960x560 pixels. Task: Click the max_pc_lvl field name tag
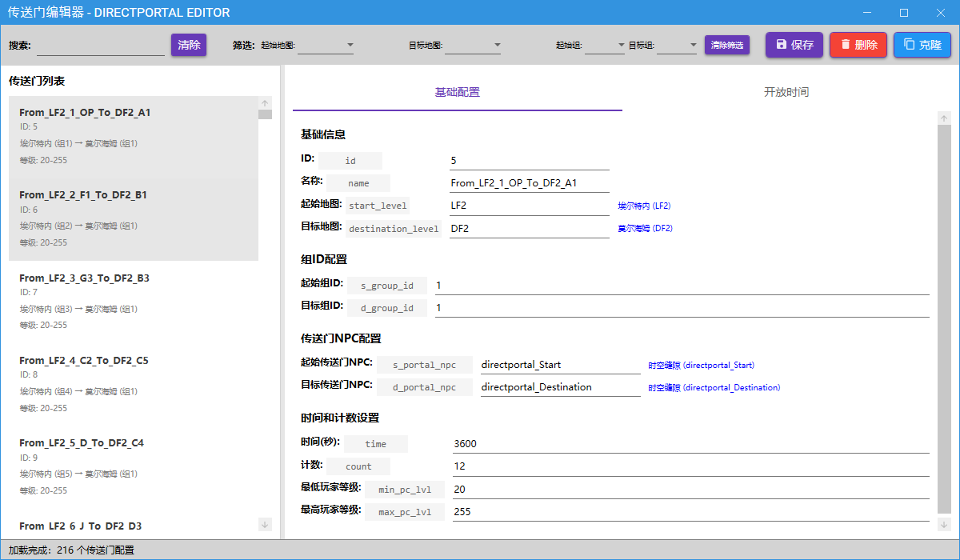[405, 512]
